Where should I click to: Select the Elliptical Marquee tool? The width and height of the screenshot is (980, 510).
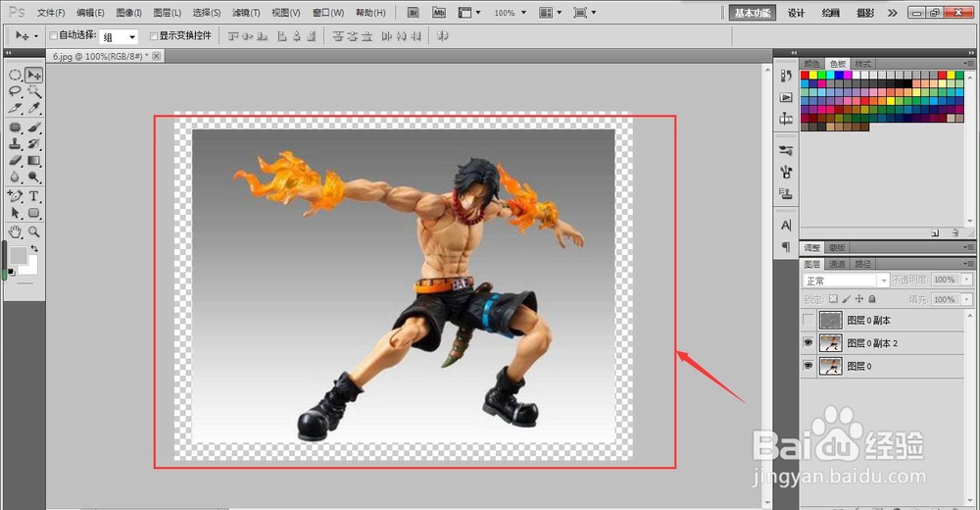(15, 76)
